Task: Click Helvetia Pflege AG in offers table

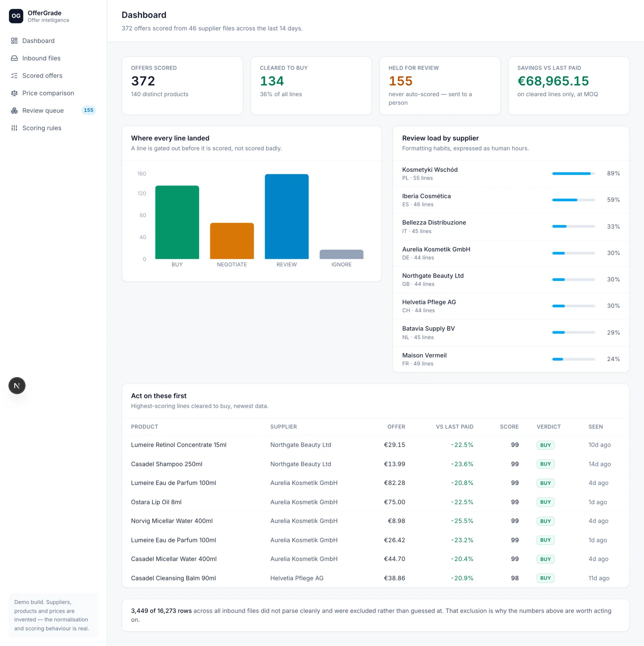Action: [297, 578]
